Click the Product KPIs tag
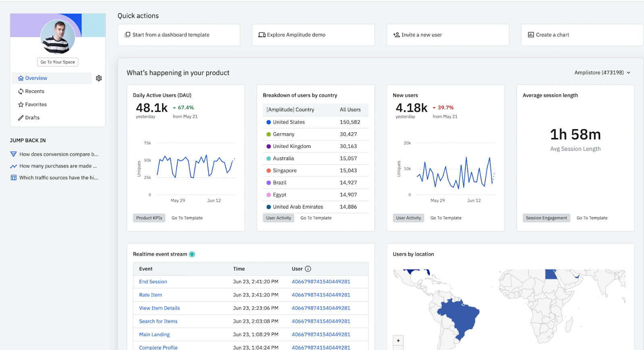The width and height of the screenshot is (644, 350). [149, 218]
